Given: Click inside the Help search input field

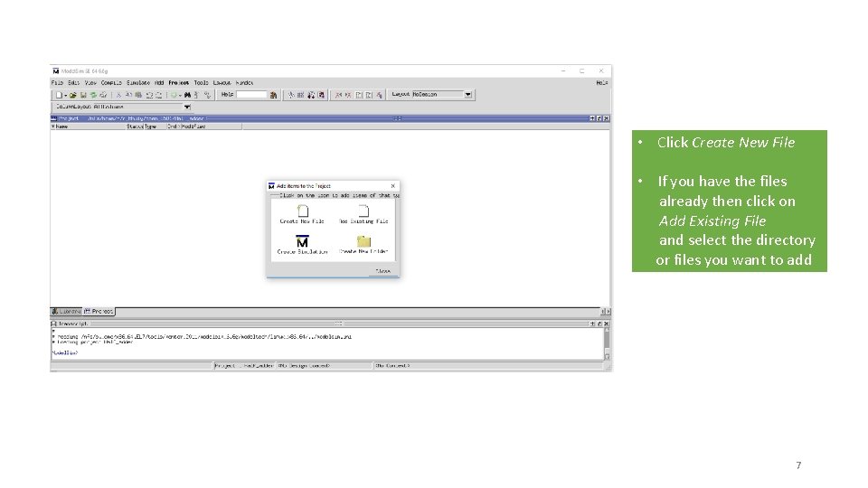Looking at the screenshot, I should pyautogui.click(x=252, y=95).
